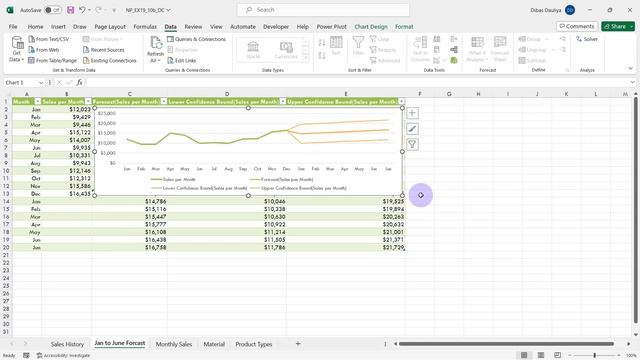Click the Comments button
Image resolution: width=640 pixels, height=360 pixels.
577,27
